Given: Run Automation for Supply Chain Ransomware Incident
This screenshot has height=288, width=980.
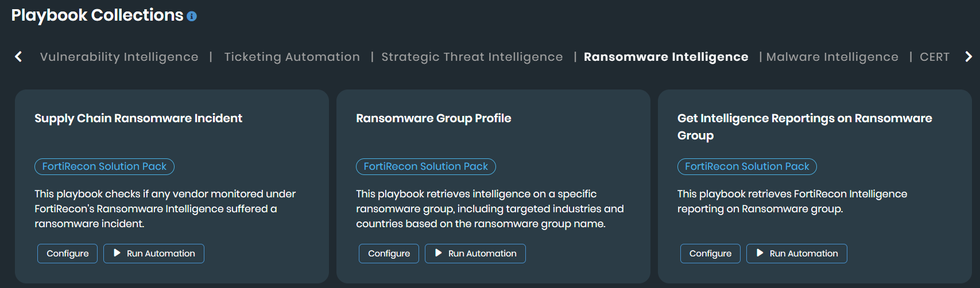Looking at the screenshot, I should (x=154, y=254).
